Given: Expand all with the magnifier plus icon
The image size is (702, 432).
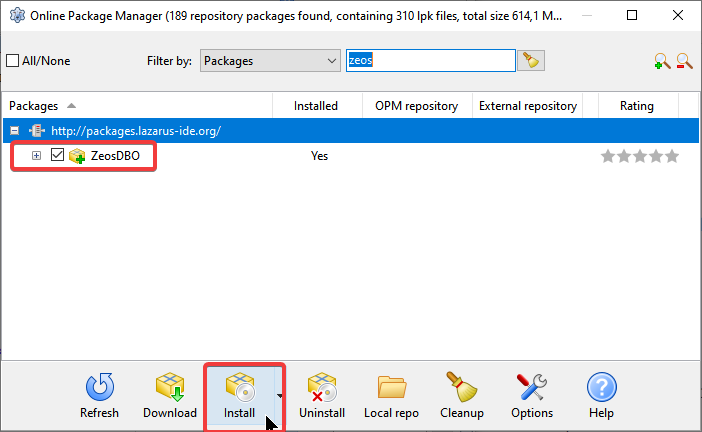Looking at the screenshot, I should tap(662, 61).
